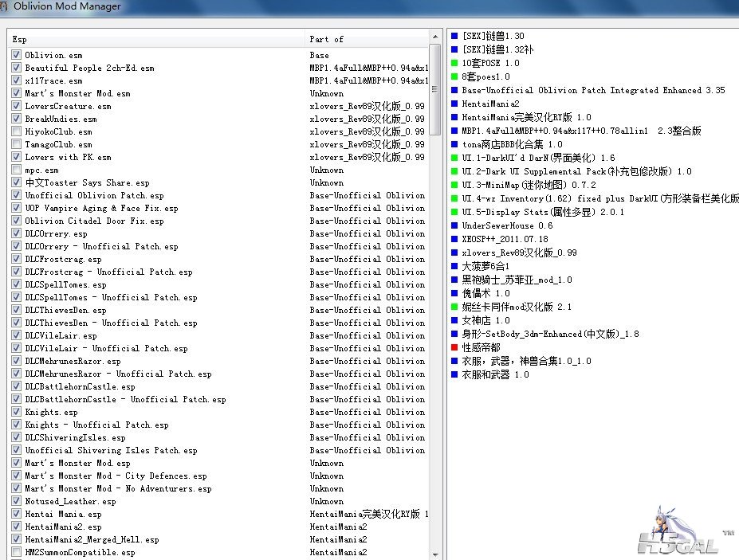
Task: Select Mart's Monster Mod - City Defences.esp
Action: click(x=218, y=476)
